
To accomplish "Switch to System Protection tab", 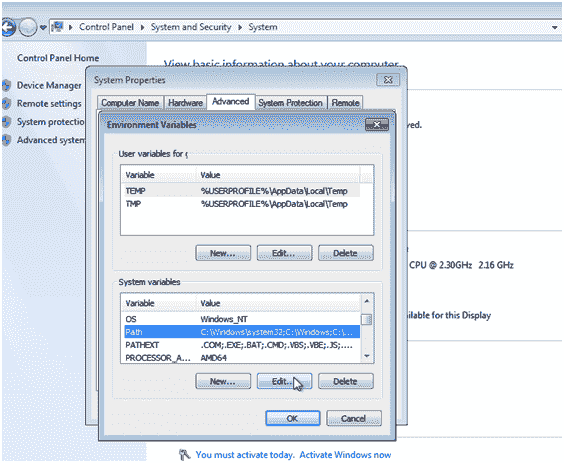I will 291,103.
